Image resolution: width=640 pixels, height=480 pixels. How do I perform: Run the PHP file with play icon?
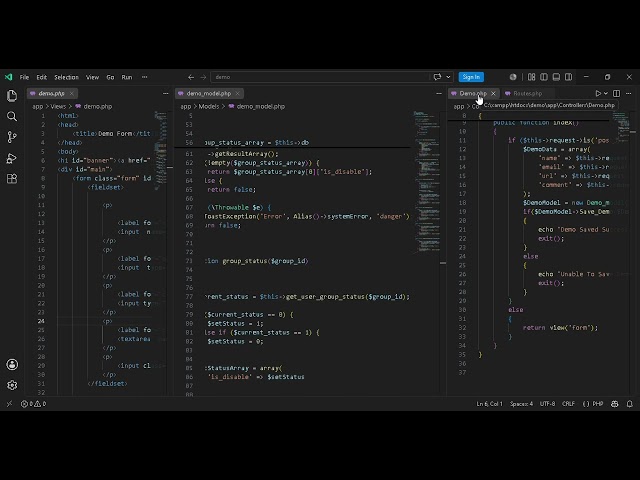pyautogui.click(x=598, y=93)
